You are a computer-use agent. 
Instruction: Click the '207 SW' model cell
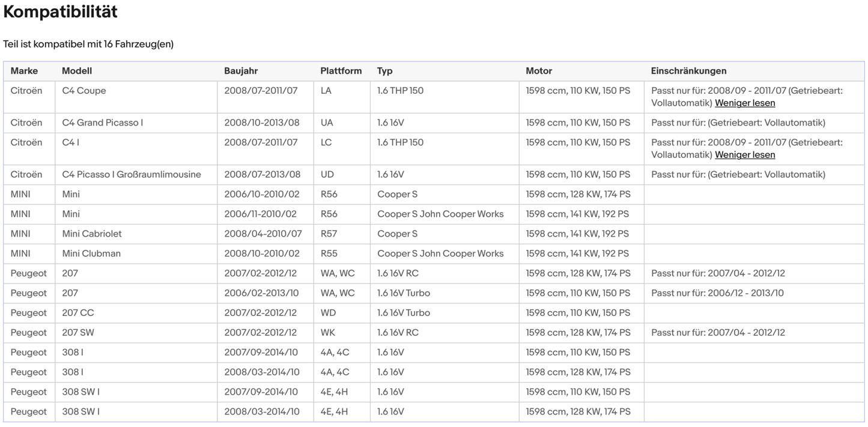click(x=79, y=332)
